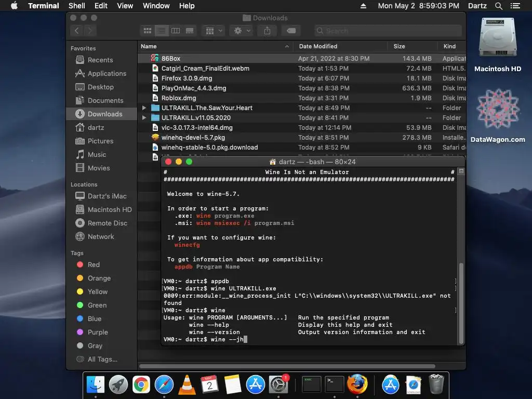Screen dimensions: 532x399
Task: Open Safari compass icon in dock
Action: [x=164, y=385]
